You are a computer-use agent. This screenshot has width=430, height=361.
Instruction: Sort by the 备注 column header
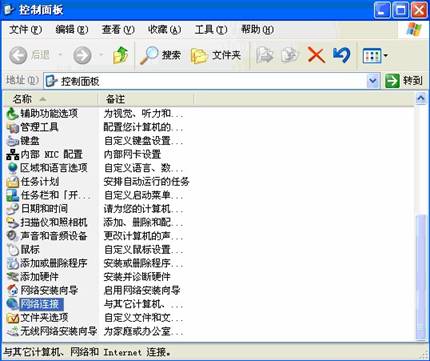click(146, 99)
